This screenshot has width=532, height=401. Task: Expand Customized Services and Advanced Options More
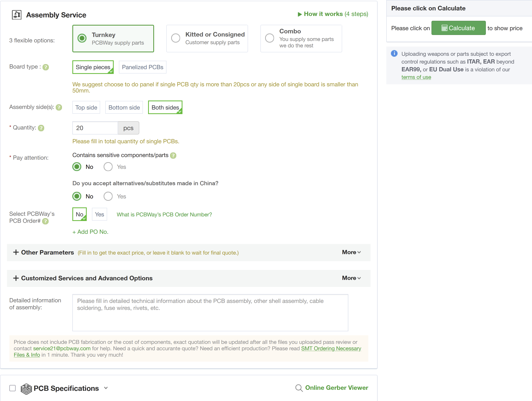tap(351, 278)
